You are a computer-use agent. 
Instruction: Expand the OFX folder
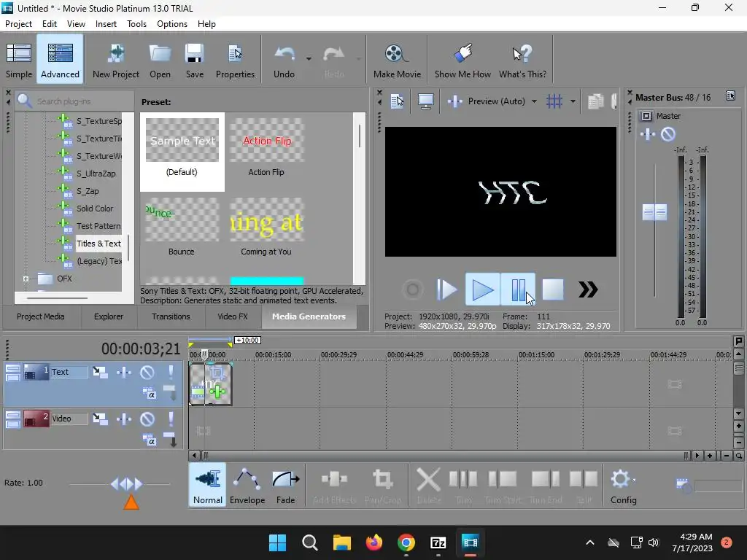point(26,279)
